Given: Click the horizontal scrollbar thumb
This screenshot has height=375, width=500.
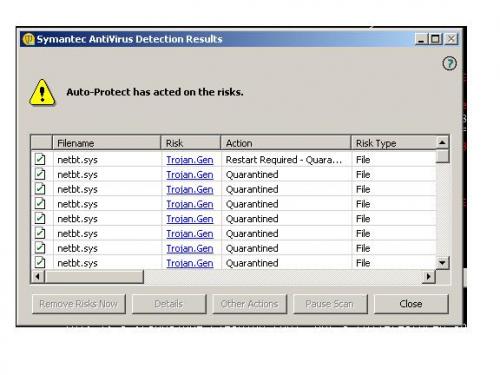Looking at the screenshot, I should (94, 276).
